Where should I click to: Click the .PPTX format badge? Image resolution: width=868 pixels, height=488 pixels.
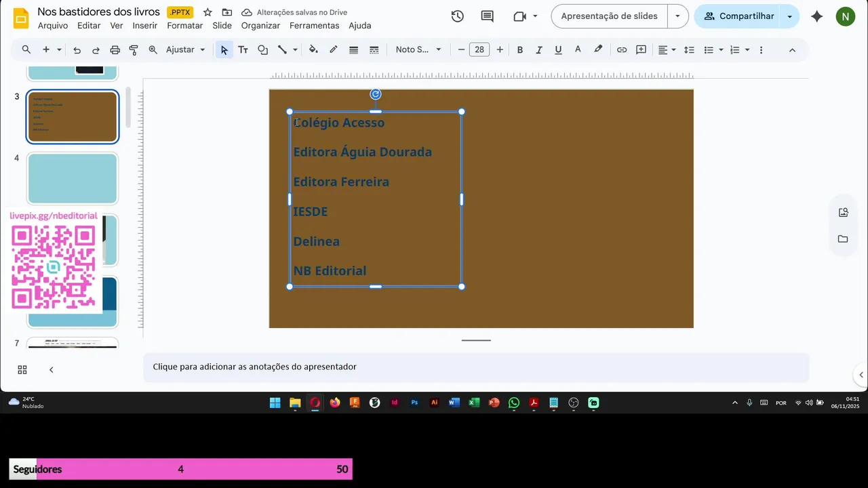tap(180, 12)
